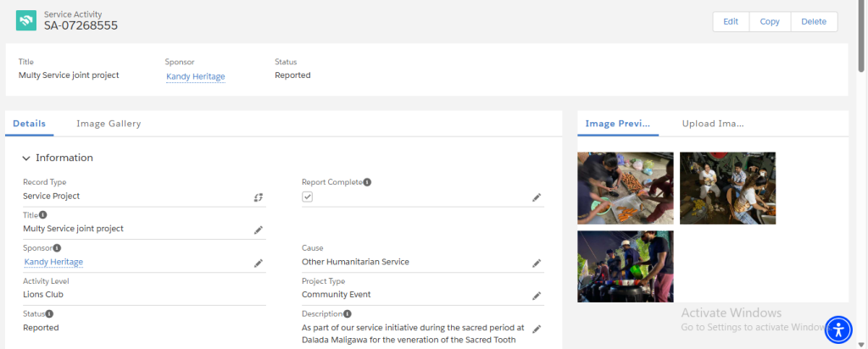
Task: Open the carrot-sorting image thumbnail
Action: [x=626, y=188]
